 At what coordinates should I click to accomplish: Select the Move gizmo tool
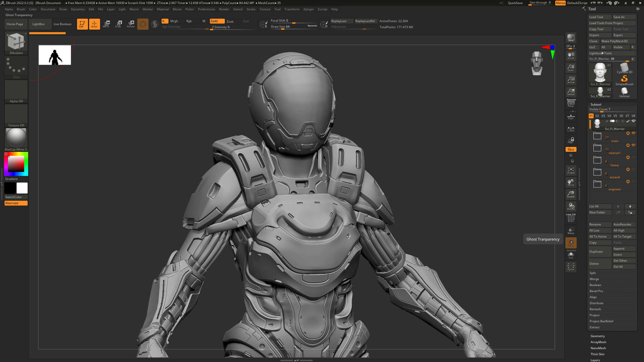tap(106, 24)
